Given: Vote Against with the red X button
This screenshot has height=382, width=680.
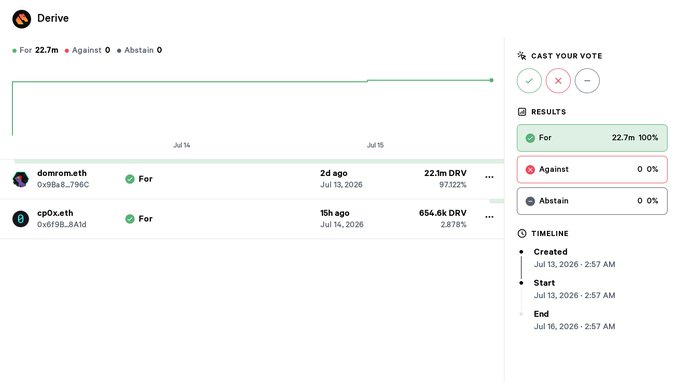Looking at the screenshot, I should (x=558, y=81).
